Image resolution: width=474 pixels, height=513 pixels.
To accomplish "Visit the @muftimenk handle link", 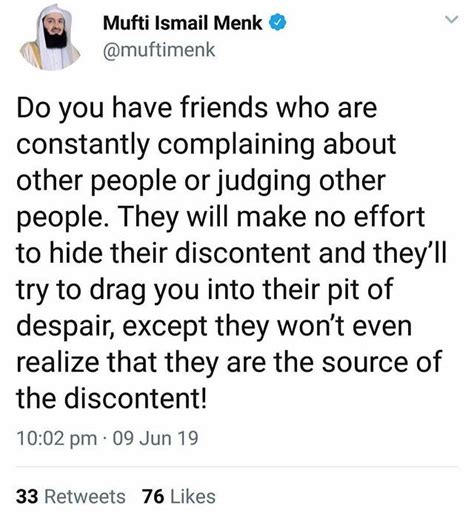I will point(159,50).
